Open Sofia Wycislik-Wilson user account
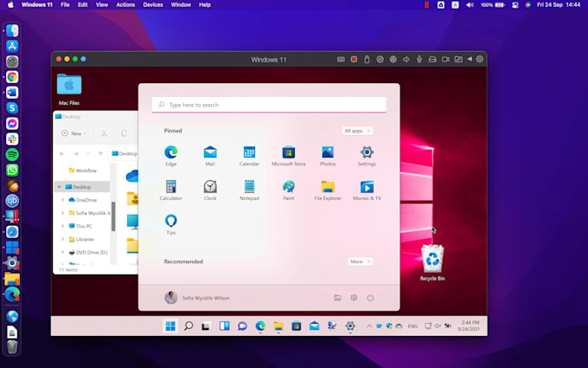The width and height of the screenshot is (588, 368). (x=197, y=298)
